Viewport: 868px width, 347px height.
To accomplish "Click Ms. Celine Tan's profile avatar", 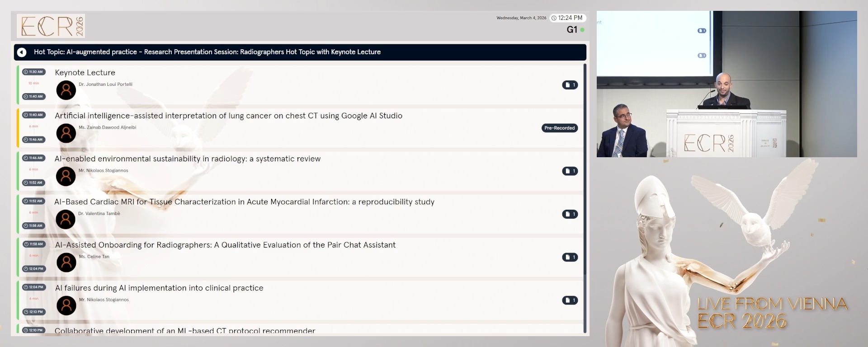I will click(x=66, y=263).
